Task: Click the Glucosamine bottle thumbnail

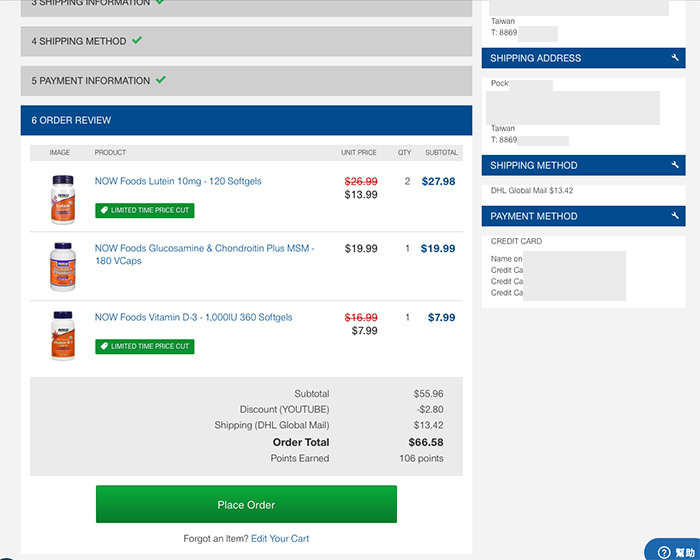Action: (62, 267)
